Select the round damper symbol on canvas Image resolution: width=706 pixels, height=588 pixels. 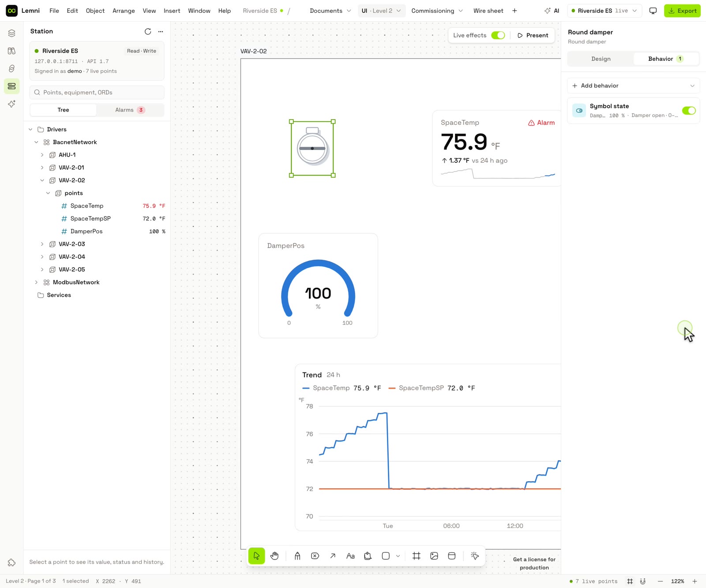[312, 148]
